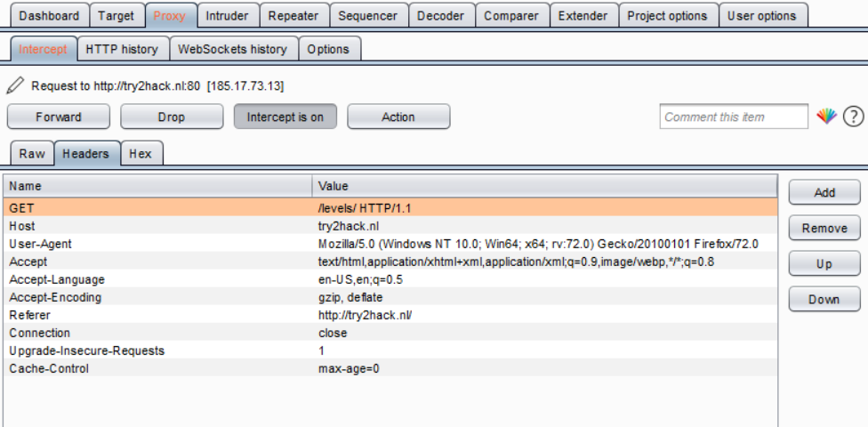Open the Extender tab
This screenshot has height=427, width=868.
coord(583,15)
